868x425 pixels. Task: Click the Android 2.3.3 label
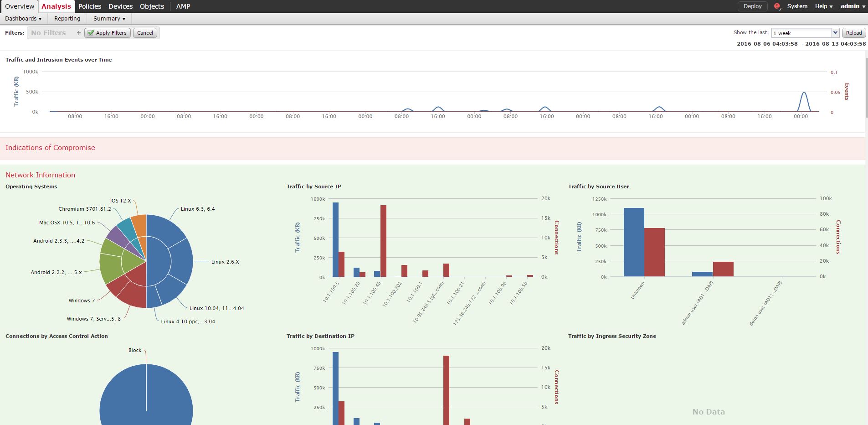59,241
